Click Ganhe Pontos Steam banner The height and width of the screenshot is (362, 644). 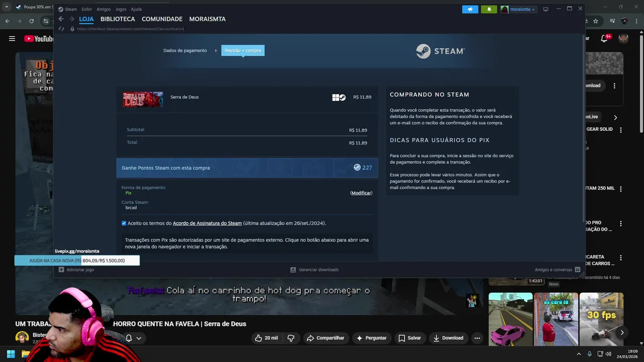click(x=247, y=168)
